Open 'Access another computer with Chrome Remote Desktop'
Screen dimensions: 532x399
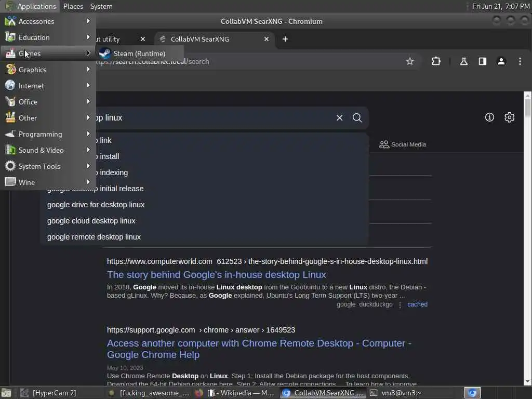coord(259,349)
